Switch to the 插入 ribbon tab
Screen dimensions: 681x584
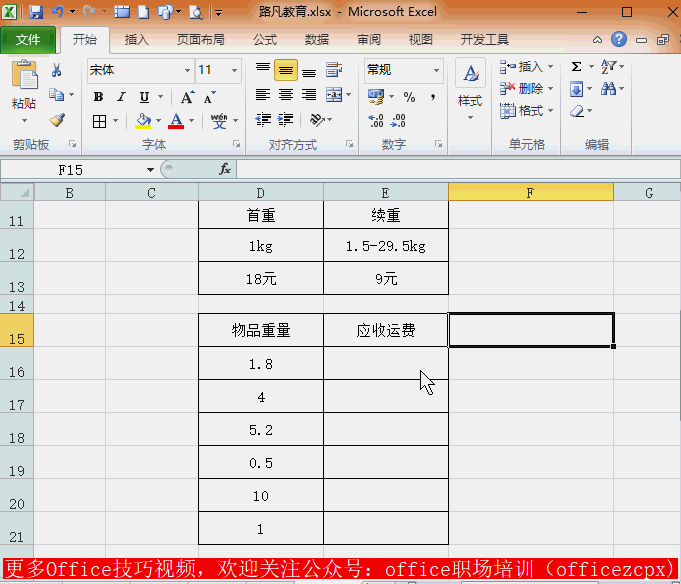[136, 40]
